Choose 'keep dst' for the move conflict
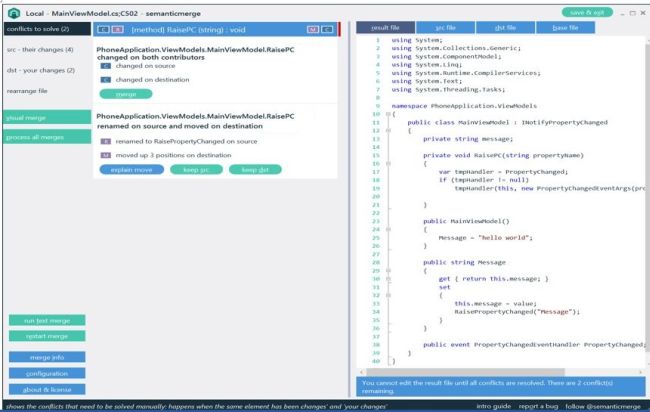This screenshot has height=412, width=650. pyautogui.click(x=255, y=170)
